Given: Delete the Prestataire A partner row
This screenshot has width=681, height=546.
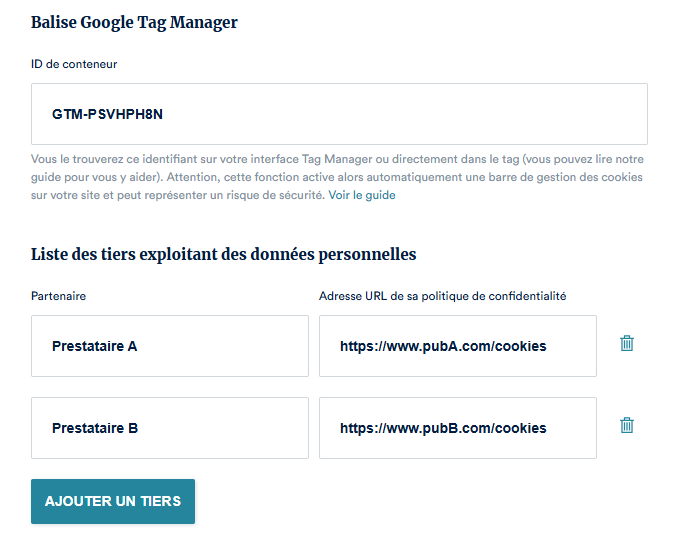Looking at the screenshot, I should (x=627, y=343).
